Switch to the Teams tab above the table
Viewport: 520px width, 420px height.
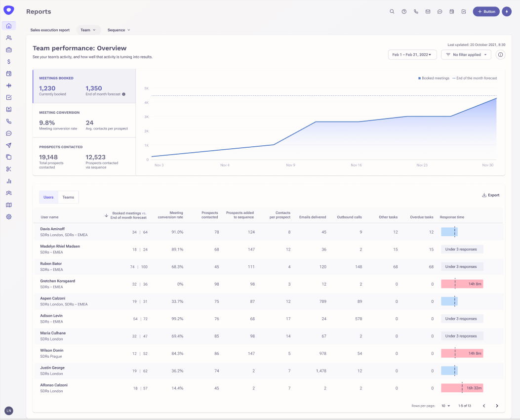coord(68,197)
